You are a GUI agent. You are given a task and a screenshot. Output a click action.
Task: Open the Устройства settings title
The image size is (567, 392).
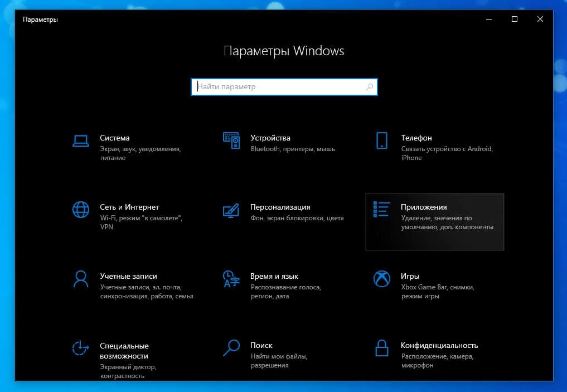click(x=270, y=138)
